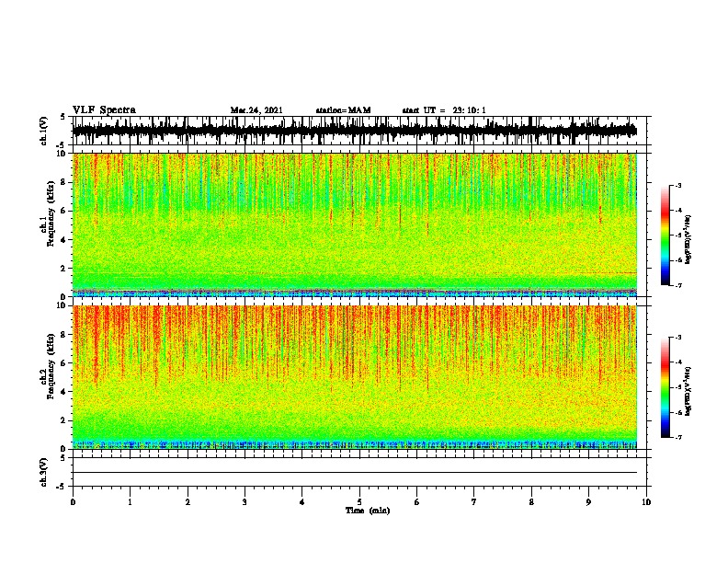Click the "7" tick on Time axis
This screenshot has height=563, width=728.
(474, 502)
